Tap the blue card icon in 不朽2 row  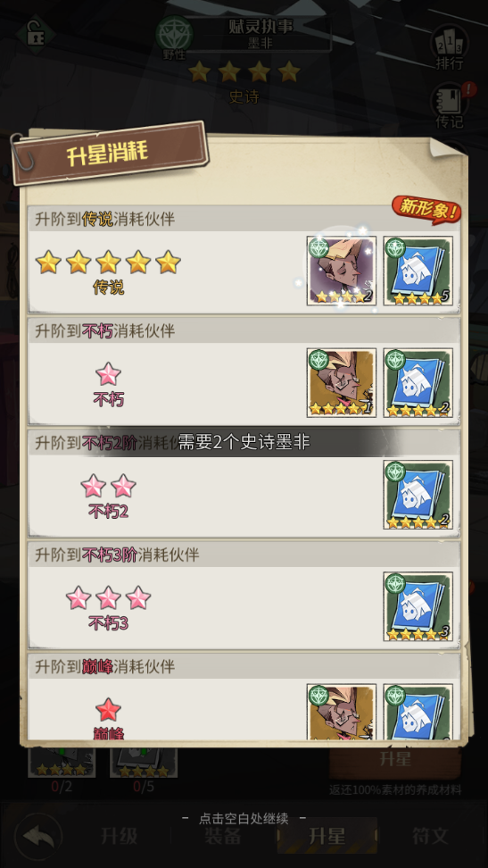pyautogui.click(x=418, y=495)
